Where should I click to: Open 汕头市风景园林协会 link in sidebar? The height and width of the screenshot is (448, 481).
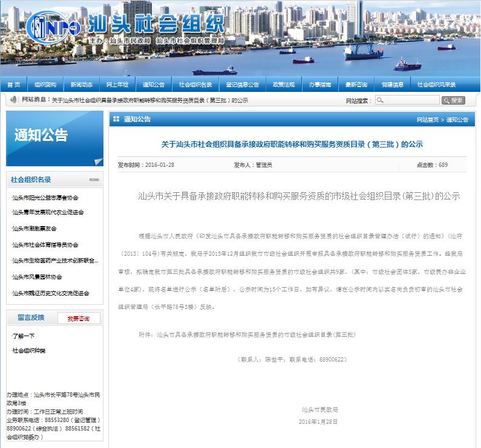[x=38, y=277]
